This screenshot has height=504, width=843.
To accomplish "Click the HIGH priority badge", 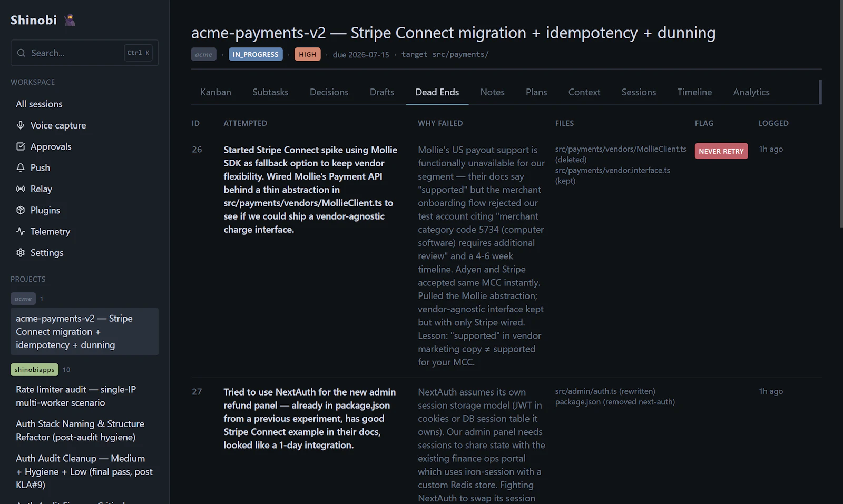I will click(308, 54).
